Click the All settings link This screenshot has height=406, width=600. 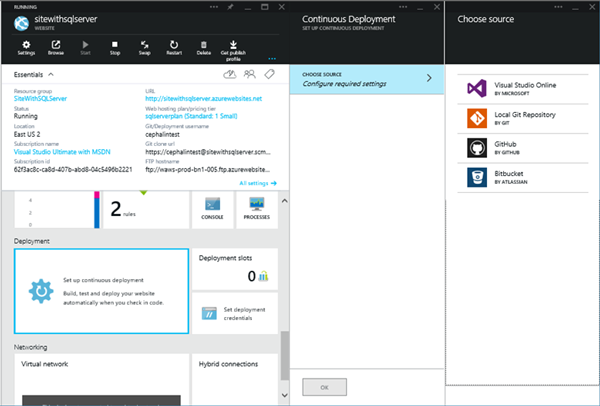click(x=258, y=183)
